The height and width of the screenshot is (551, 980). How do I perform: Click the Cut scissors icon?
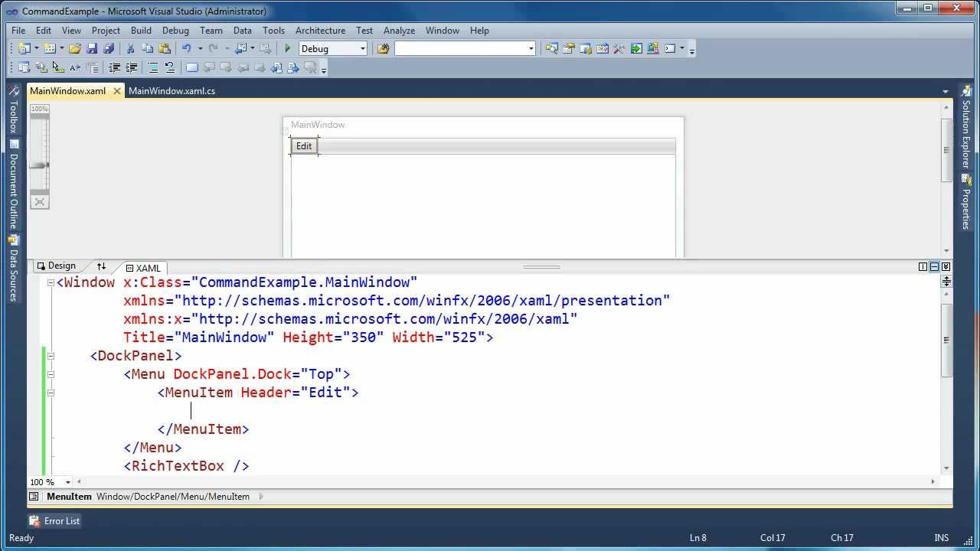click(130, 48)
